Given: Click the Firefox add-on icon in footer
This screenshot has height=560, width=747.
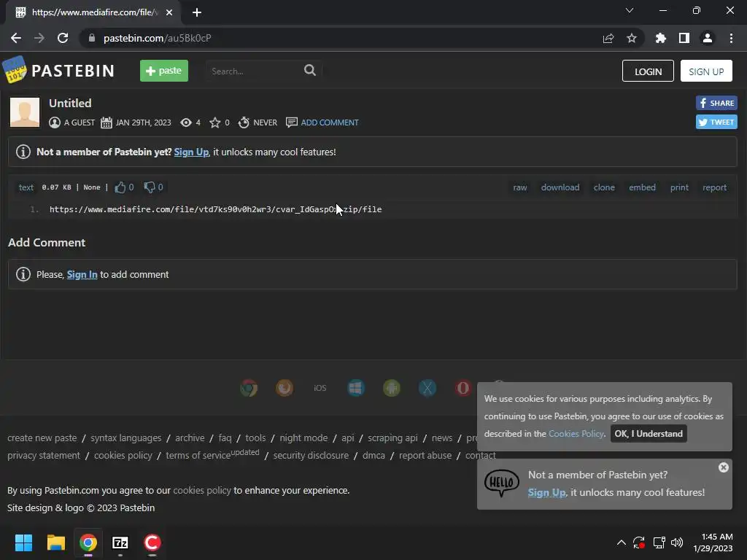Looking at the screenshot, I should (x=285, y=388).
